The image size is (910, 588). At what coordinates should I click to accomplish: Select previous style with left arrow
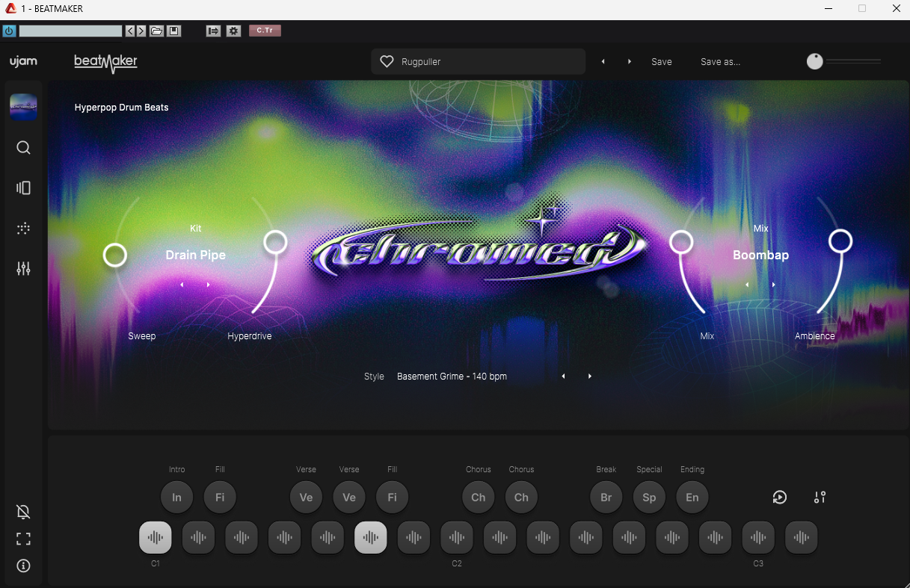[x=564, y=377]
